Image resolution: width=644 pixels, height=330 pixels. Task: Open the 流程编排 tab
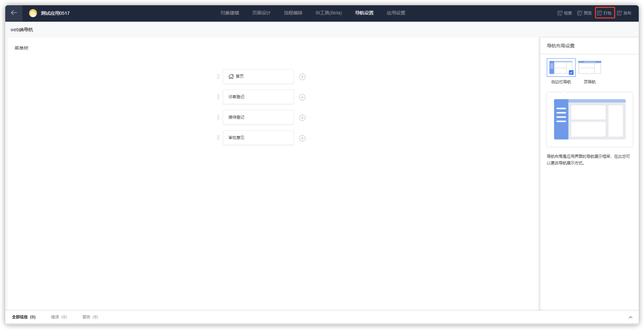pyautogui.click(x=293, y=13)
